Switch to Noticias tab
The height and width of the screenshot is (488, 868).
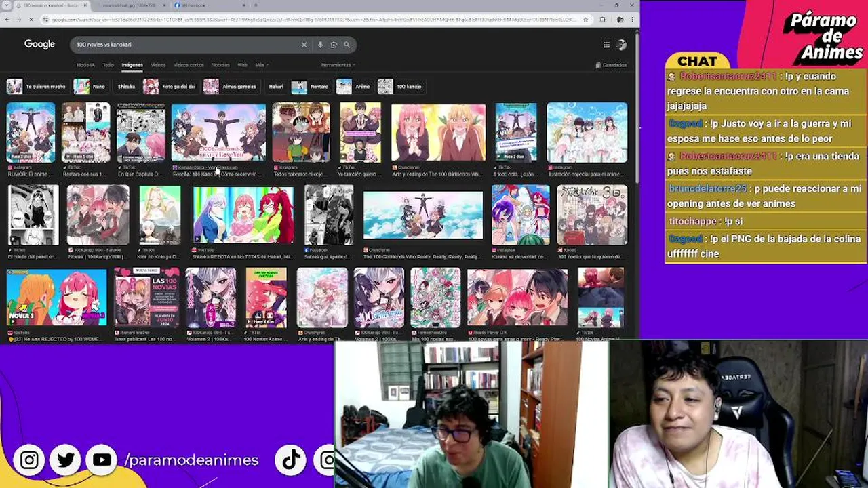[220, 65]
